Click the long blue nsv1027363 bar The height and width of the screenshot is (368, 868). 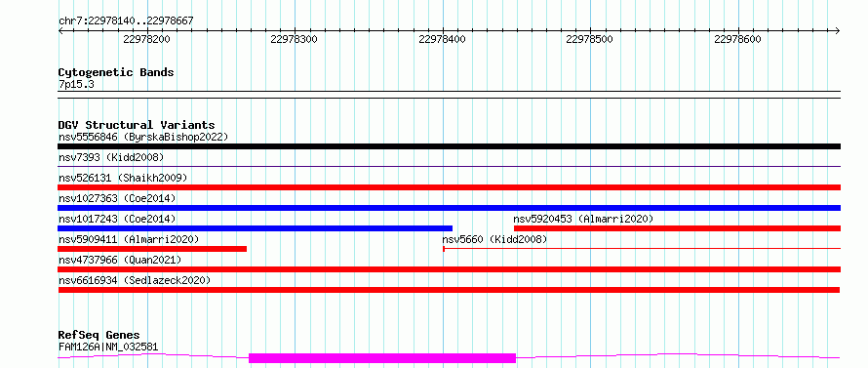click(x=449, y=208)
